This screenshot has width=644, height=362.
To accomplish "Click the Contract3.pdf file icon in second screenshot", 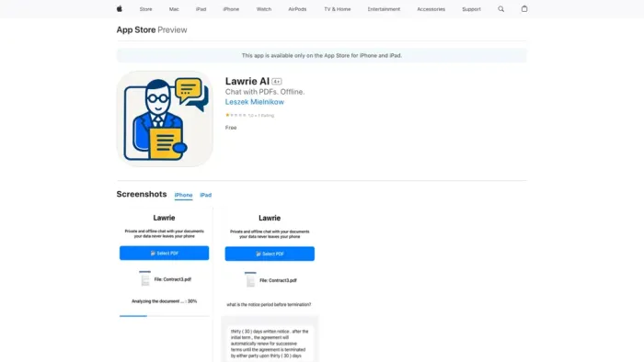I will click(x=250, y=279).
